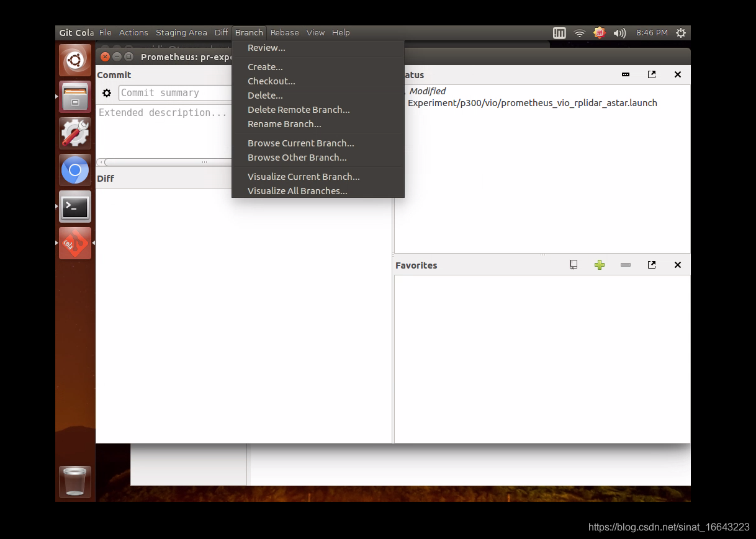
Task: Add a repository to Favorites
Action: point(600,265)
